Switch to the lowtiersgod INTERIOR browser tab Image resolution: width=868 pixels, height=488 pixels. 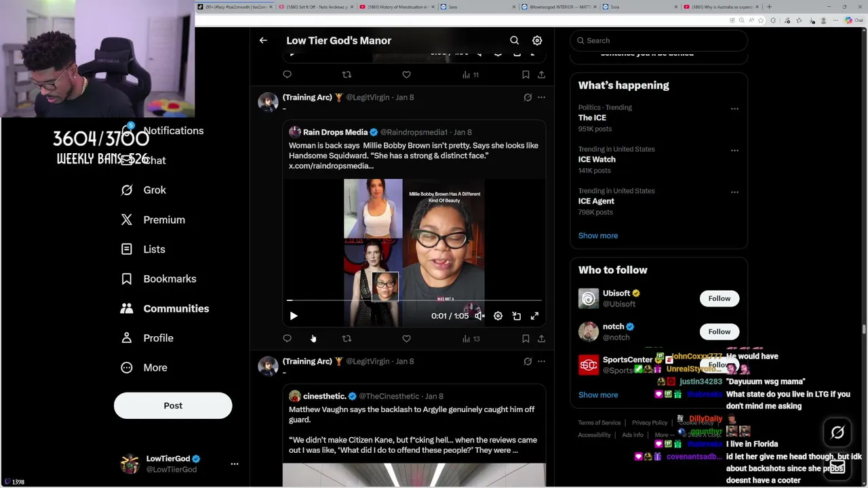tap(559, 7)
